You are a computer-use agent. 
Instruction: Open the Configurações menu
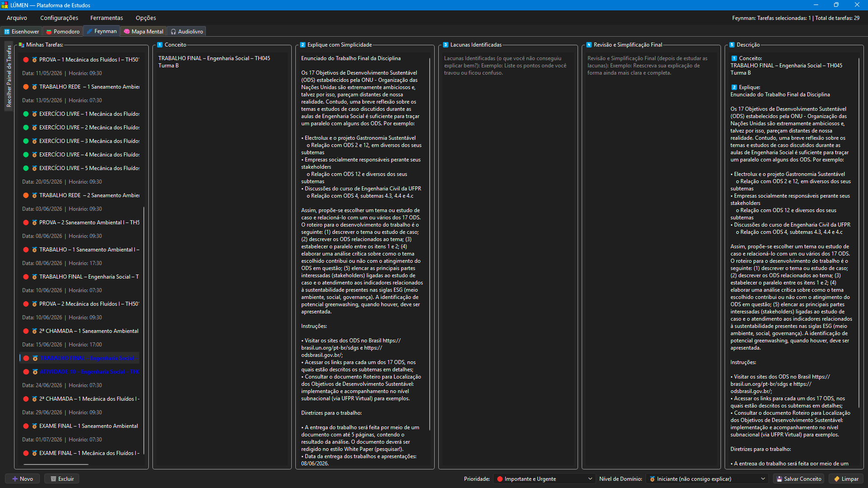point(59,18)
